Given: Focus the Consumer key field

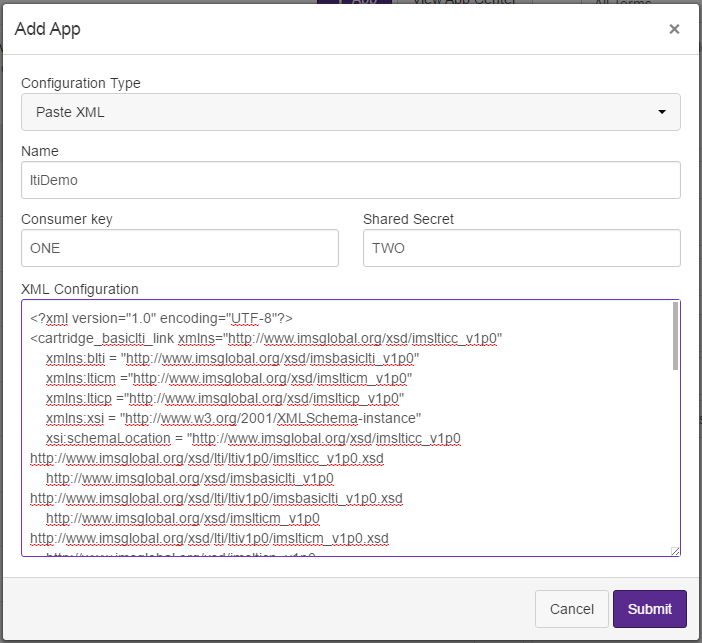Looking at the screenshot, I should click(x=180, y=248).
